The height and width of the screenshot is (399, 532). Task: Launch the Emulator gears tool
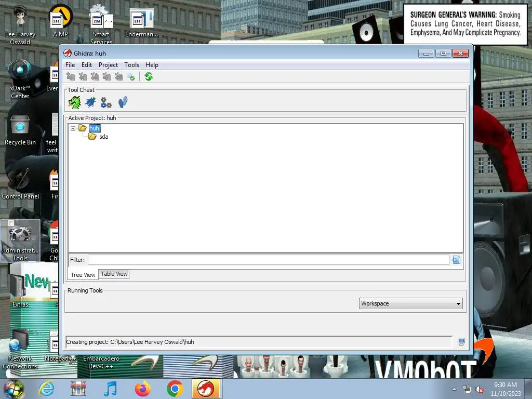click(x=106, y=102)
